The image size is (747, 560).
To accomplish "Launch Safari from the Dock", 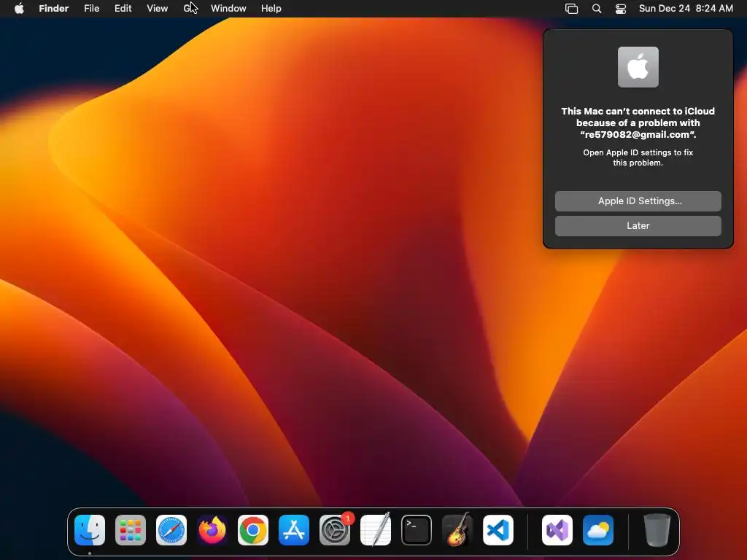I will (x=171, y=529).
